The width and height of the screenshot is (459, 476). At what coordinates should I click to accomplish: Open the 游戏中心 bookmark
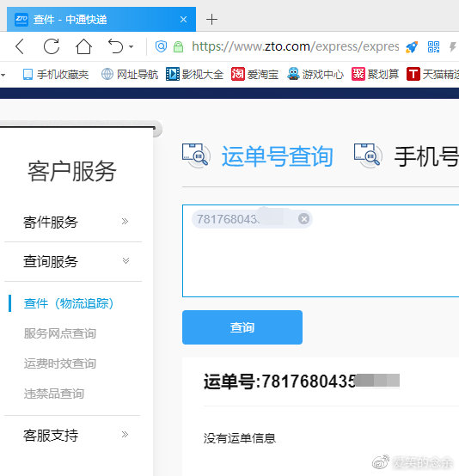click(315, 75)
